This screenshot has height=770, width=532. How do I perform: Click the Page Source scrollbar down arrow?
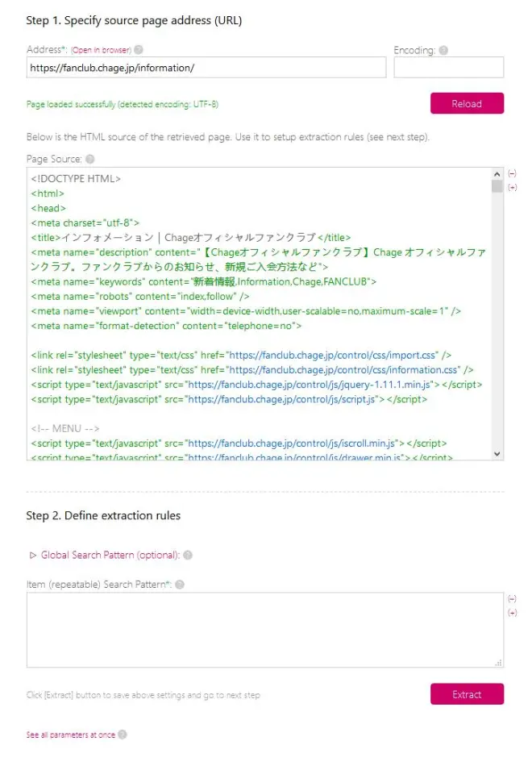[497, 454]
